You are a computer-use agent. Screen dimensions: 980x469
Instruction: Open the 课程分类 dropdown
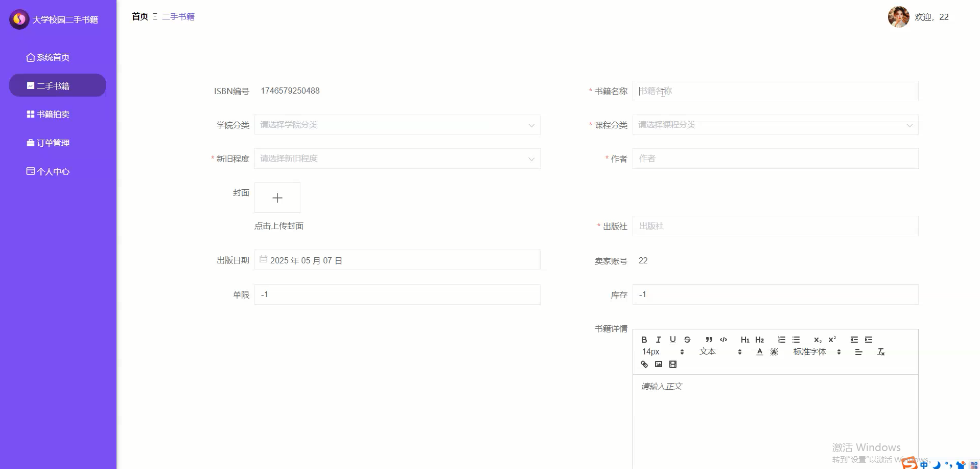pyautogui.click(x=775, y=125)
